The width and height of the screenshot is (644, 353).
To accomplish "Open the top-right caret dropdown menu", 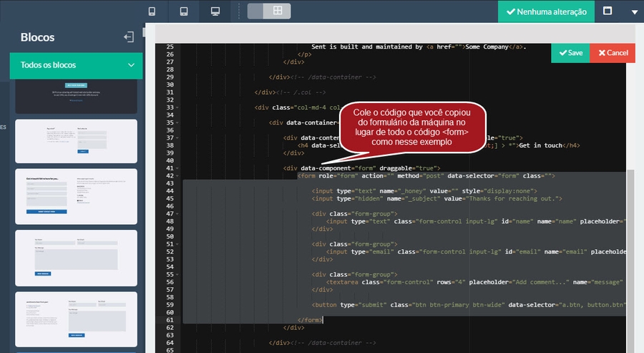I will coord(634,12).
